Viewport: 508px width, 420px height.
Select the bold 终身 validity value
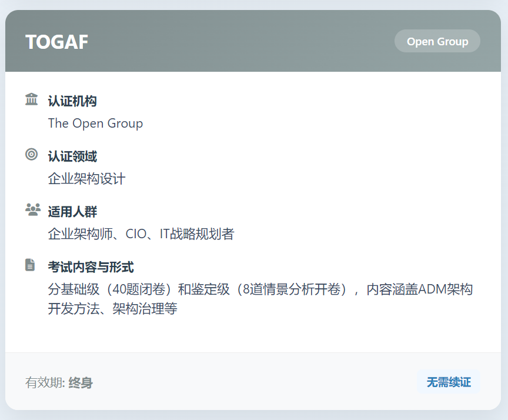coord(81,383)
